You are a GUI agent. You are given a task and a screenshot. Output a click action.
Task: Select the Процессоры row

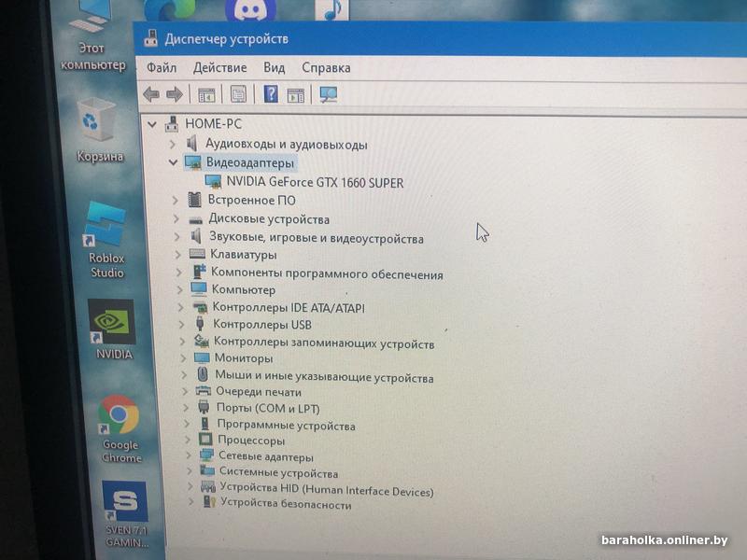click(251, 441)
